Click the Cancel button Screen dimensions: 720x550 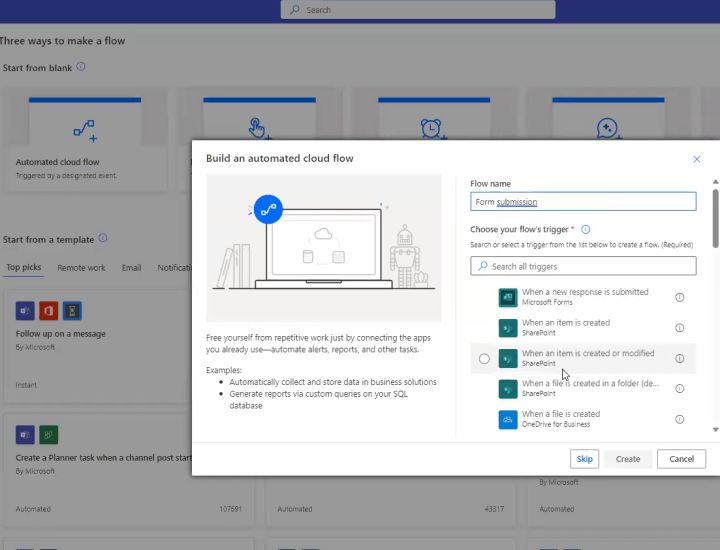pos(681,459)
